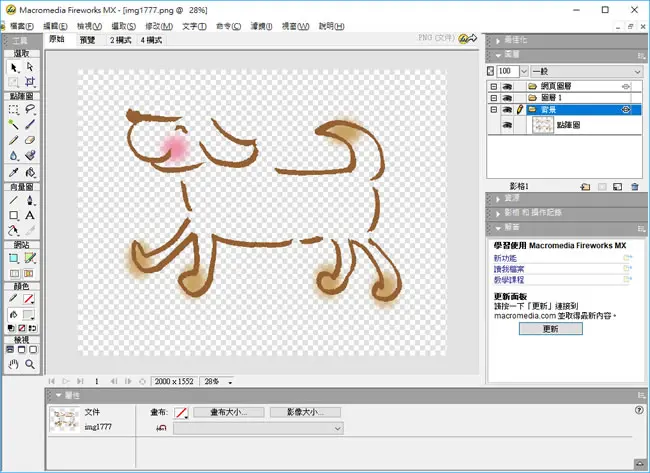Select the Crop tool
Screen dimensions: 650x473
click(x=29, y=81)
